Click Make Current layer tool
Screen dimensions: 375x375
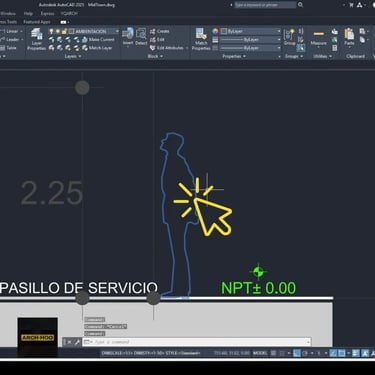pyautogui.click(x=98, y=39)
